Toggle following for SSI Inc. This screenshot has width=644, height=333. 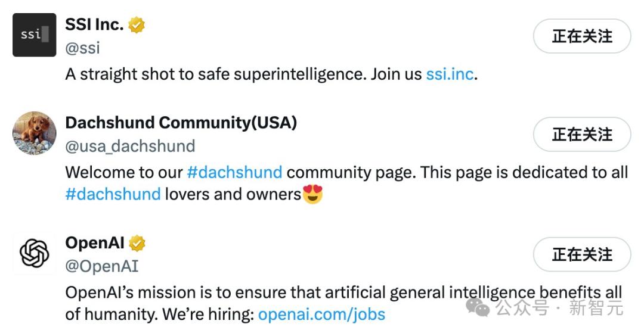coord(581,36)
